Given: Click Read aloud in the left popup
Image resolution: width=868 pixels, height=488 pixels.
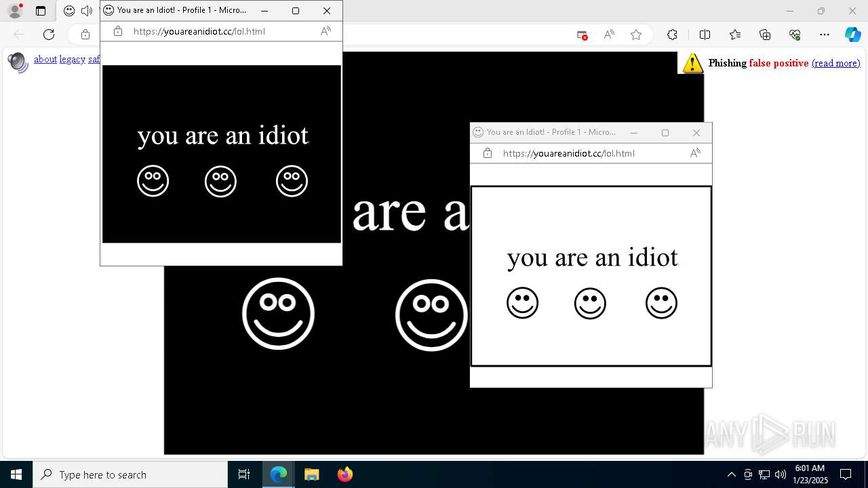Looking at the screenshot, I should pyautogui.click(x=325, y=31).
